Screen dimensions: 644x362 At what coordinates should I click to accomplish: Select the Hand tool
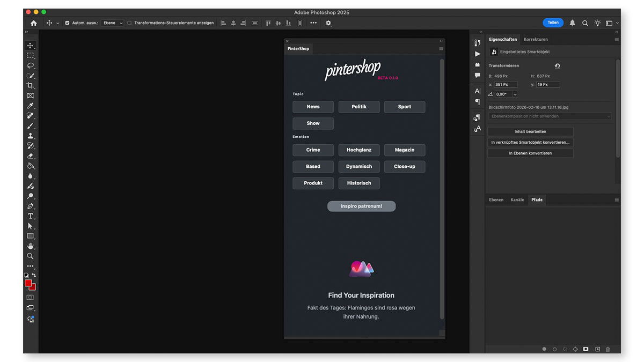pyautogui.click(x=31, y=246)
